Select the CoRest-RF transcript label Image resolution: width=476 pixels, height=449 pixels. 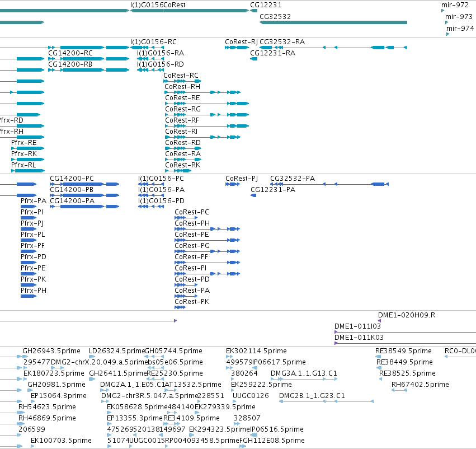coord(182,120)
